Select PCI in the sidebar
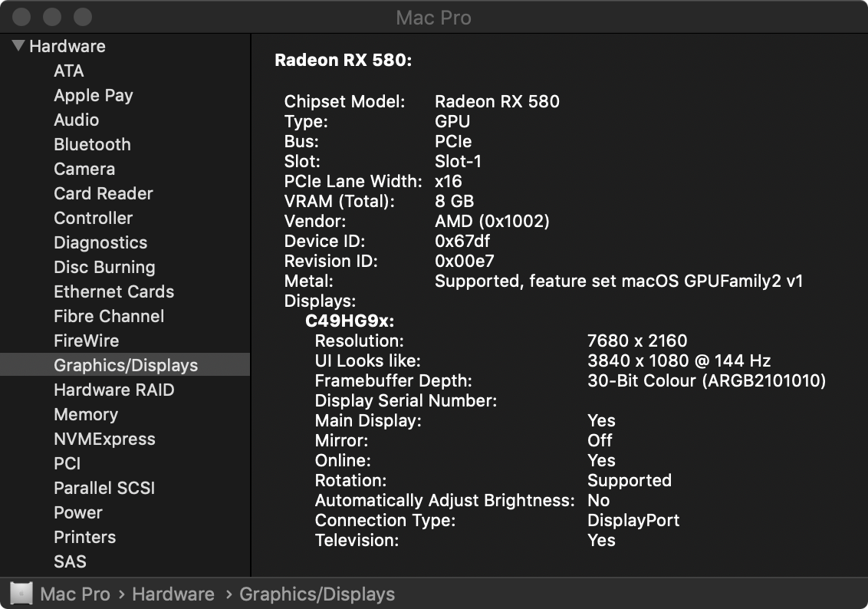This screenshot has width=868, height=609. [67, 463]
